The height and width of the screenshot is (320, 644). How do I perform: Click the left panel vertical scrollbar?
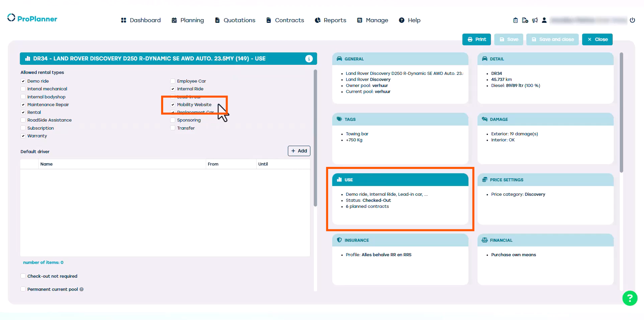coord(315,138)
